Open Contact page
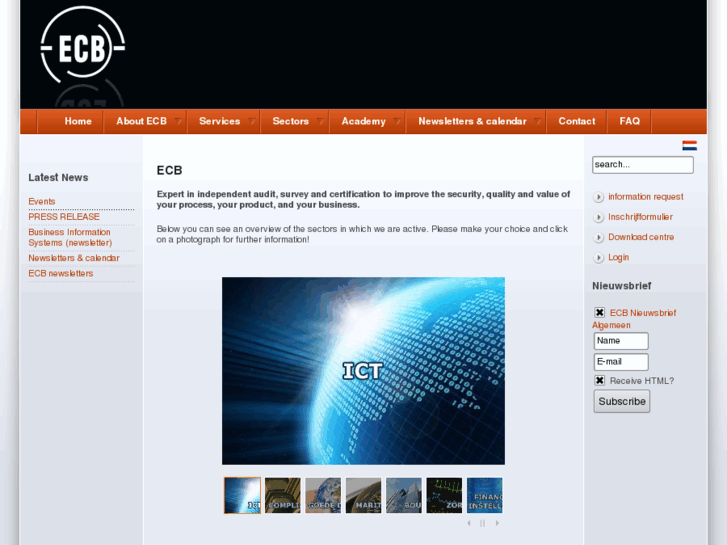Screen dimensions: 727x545 click(577, 122)
